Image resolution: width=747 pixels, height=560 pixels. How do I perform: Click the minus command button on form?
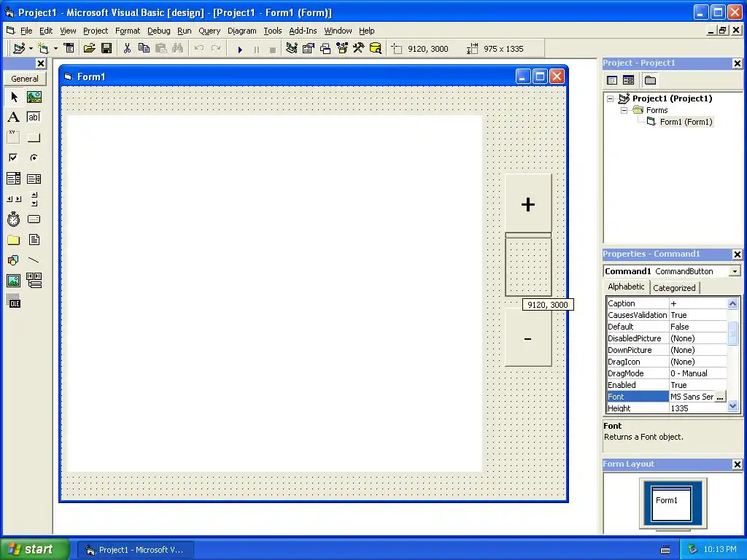point(528,338)
